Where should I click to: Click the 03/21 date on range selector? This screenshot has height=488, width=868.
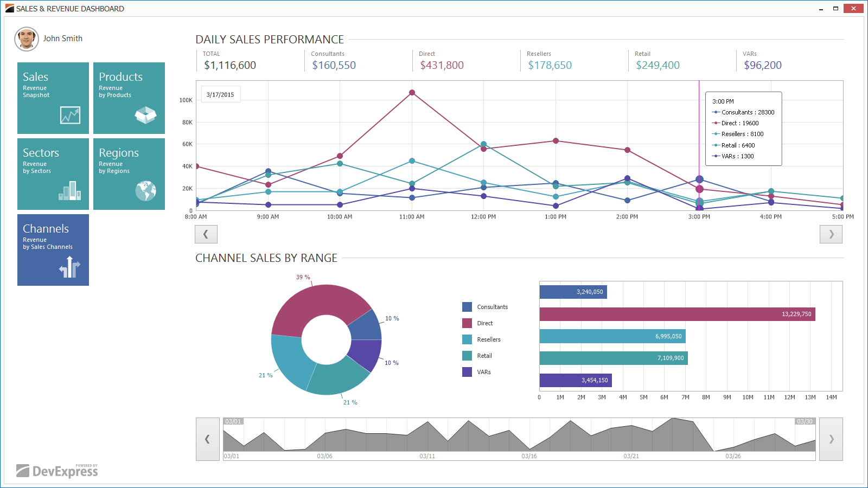(x=631, y=456)
